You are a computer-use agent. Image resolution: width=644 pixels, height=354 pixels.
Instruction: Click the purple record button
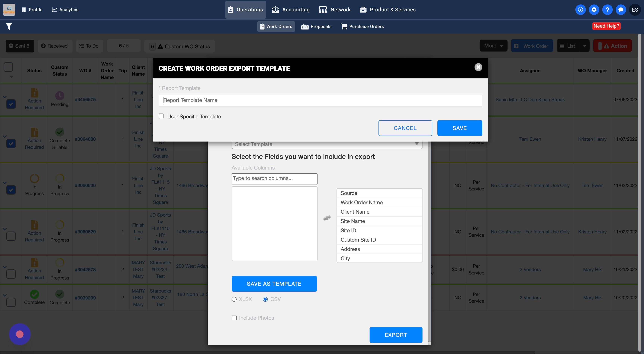(x=20, y=334)
